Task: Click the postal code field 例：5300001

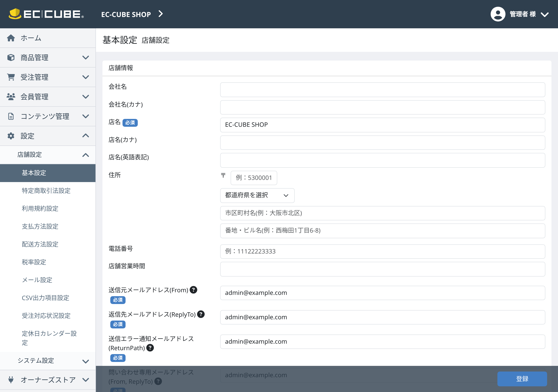Action: click(x=254, y=178)
